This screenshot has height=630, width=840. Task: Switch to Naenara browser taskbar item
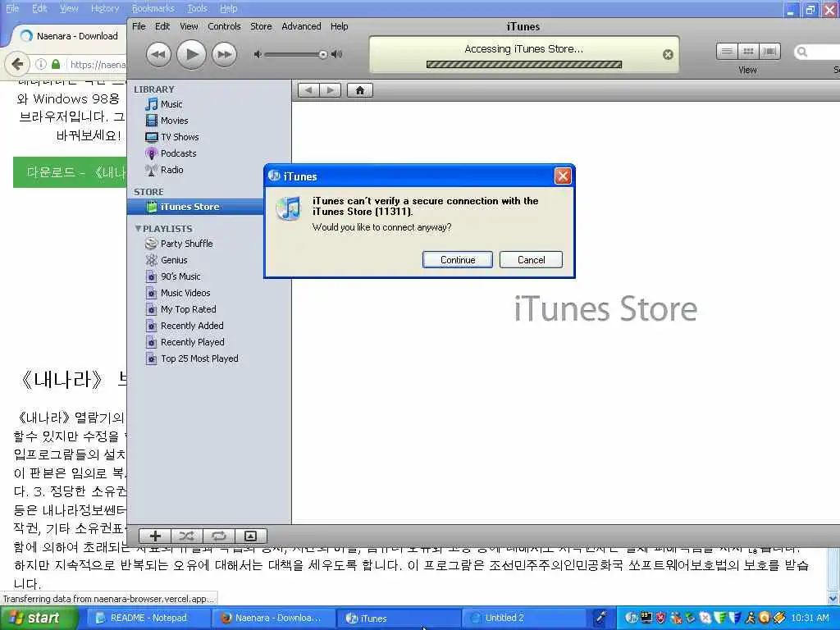tap(272, 619)
